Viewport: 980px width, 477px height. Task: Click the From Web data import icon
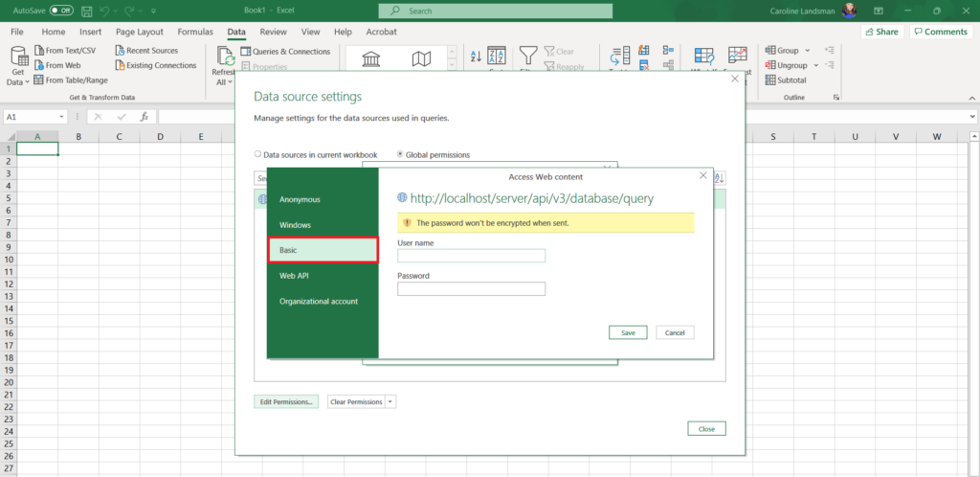[39, 65]
